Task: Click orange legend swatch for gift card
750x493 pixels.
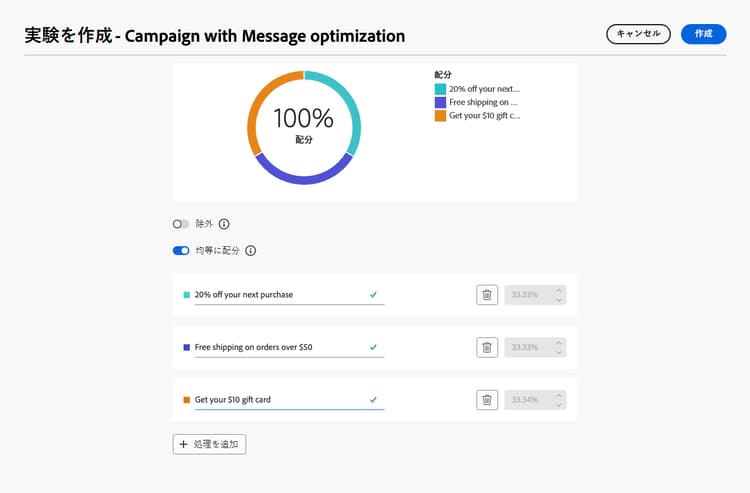Action: (440, 115)
